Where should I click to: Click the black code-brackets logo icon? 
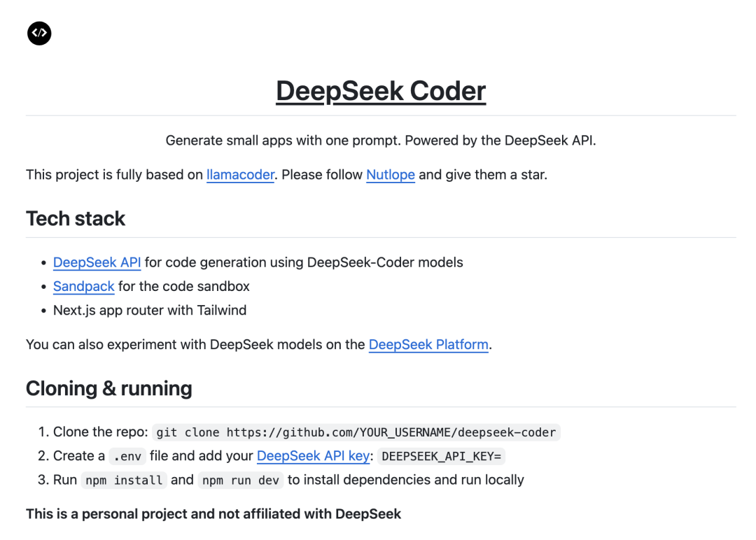click(39, 34)
